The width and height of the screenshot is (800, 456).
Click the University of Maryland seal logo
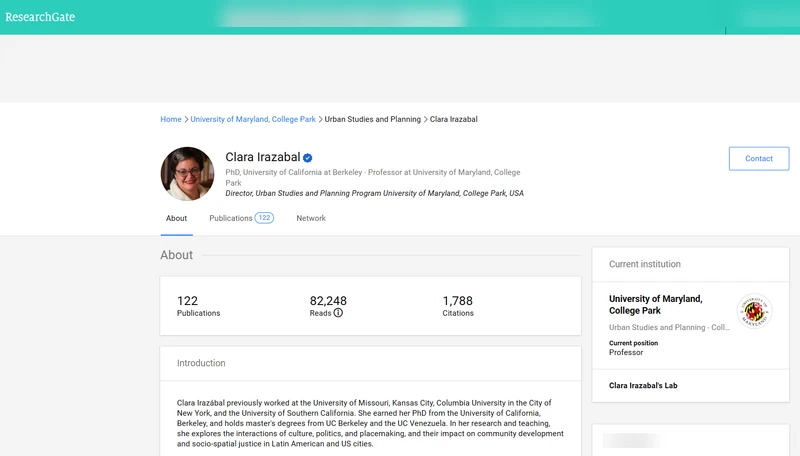click(754, 311)
